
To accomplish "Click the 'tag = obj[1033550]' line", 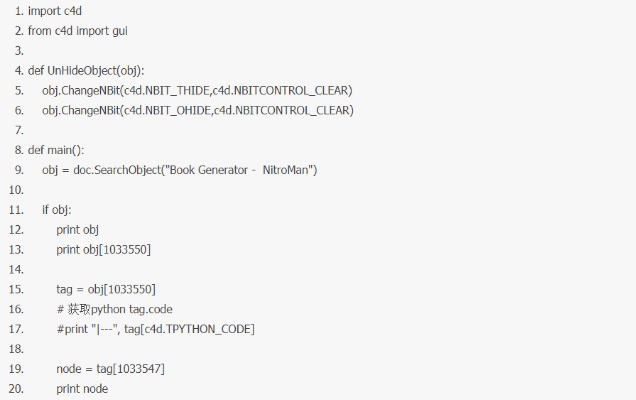I will click(105, 289).
